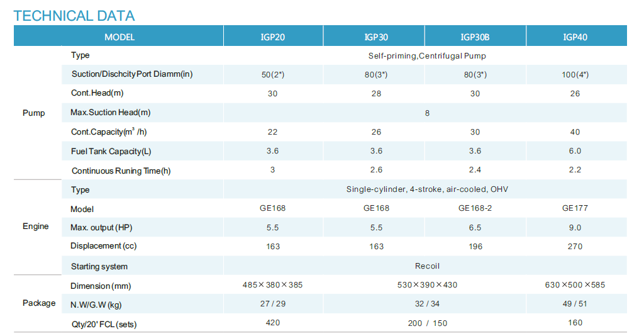
Task: Click the 100(4") port diameter value
Action: pyautogui.click(x=575, y=75)
